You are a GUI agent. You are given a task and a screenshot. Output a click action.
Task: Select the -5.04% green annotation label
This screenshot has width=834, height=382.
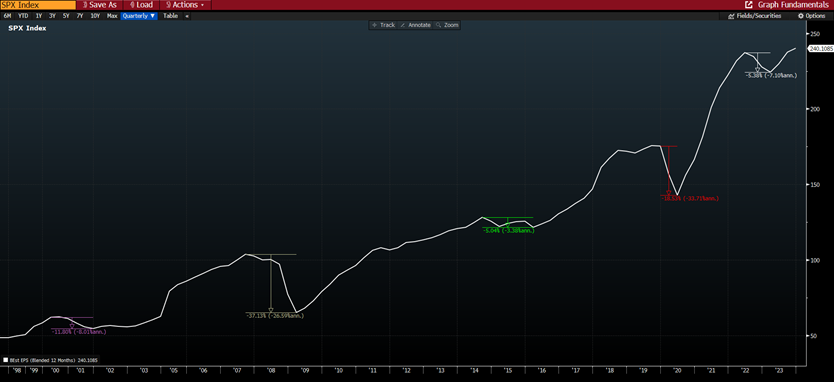[508, 231]
